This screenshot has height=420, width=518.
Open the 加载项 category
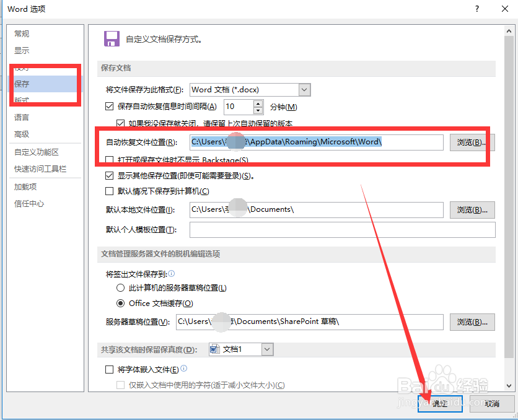[25, 186]
